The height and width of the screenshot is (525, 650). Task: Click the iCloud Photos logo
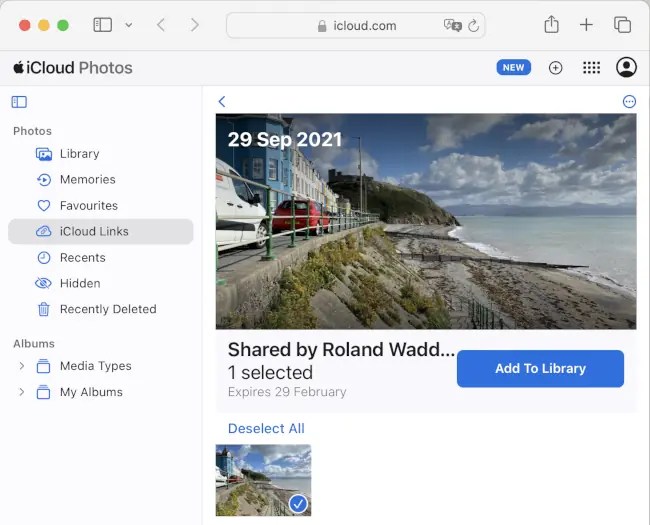[x=73, y=68]
